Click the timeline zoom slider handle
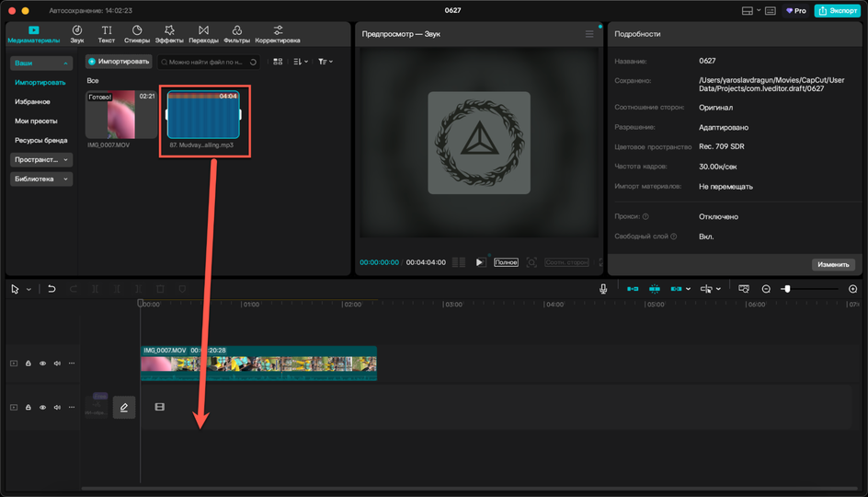Screen dimensions: 868x497 tap(785, 289)
